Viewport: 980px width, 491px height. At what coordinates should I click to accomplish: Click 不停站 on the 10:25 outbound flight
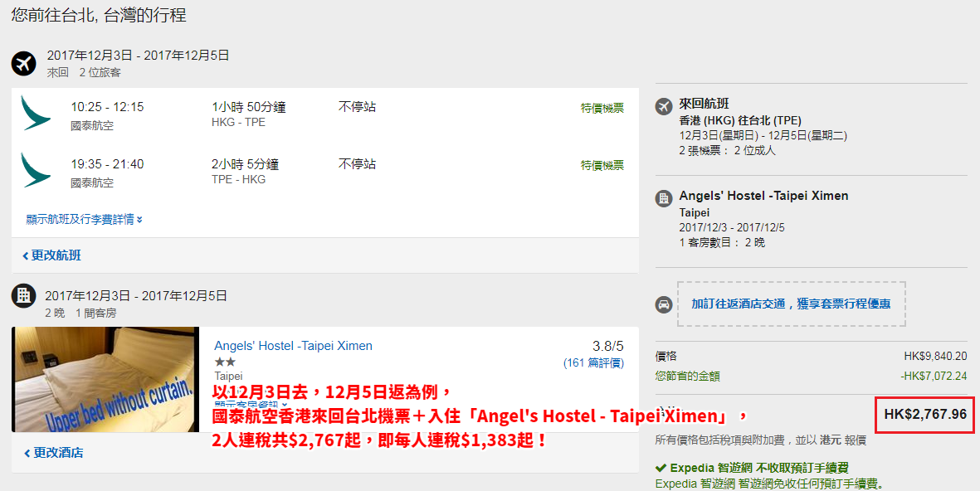[x=357, y=107]
